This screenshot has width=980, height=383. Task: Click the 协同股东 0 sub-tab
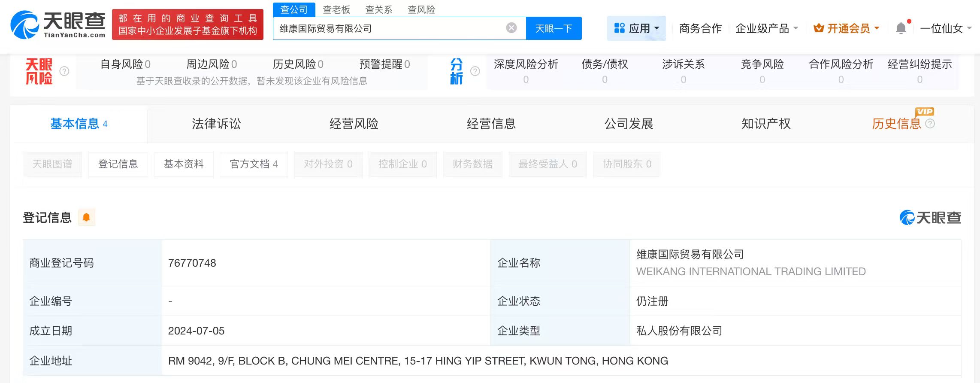[627, 164]
